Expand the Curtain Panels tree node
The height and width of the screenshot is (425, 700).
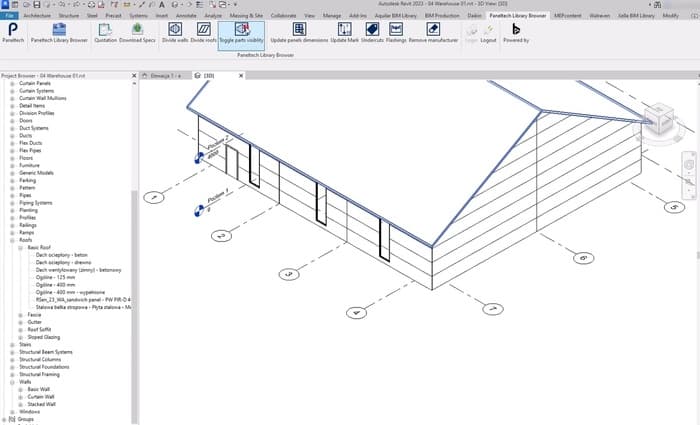tap(12, 83)
